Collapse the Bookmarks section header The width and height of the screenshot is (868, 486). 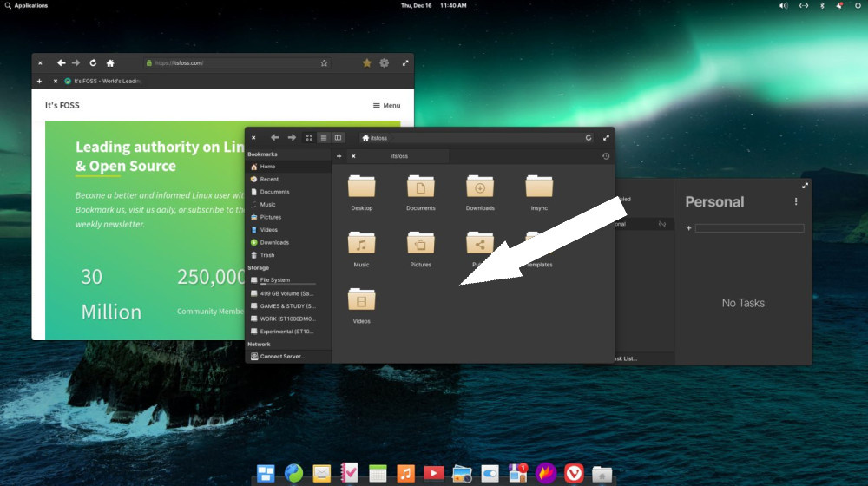click(x=262, y=154)
